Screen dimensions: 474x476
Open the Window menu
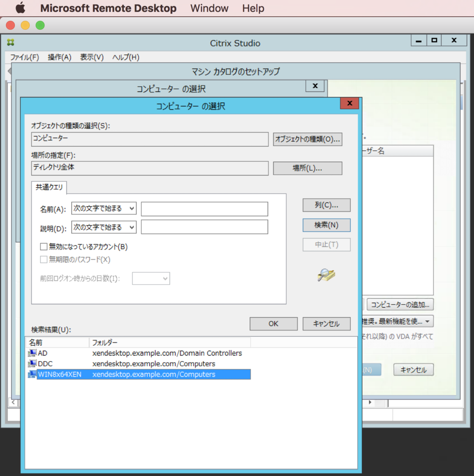209,8
